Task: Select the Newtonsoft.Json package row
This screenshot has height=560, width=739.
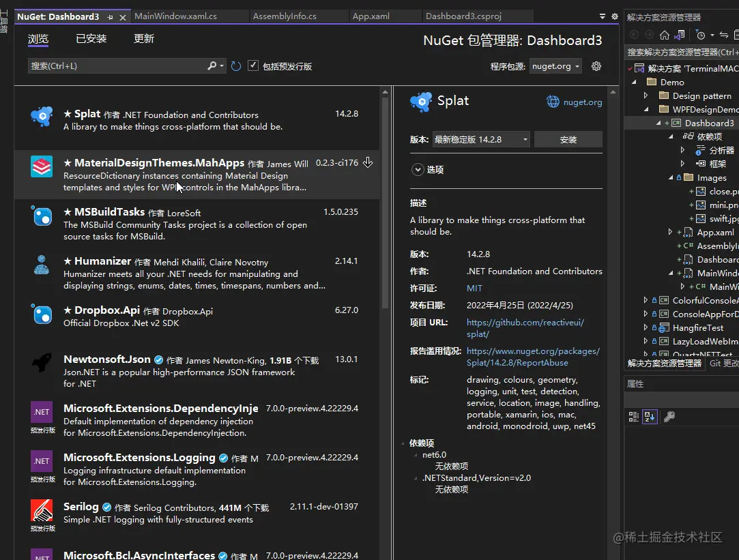Action: click(197, 371)
